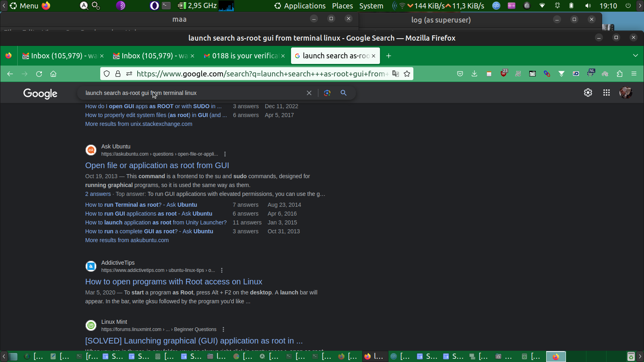
Task: Open the volume control in the panel
Action: [x=588, y=6]
